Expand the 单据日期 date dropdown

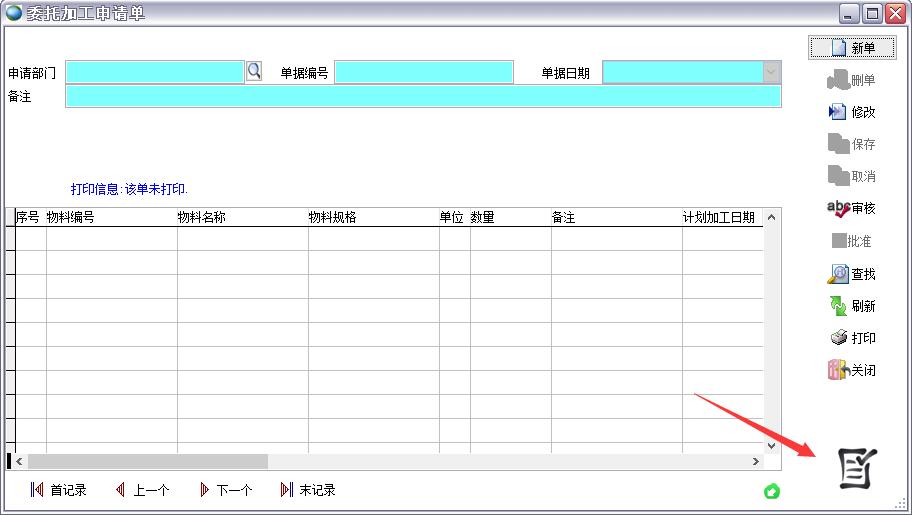point(771,72)
